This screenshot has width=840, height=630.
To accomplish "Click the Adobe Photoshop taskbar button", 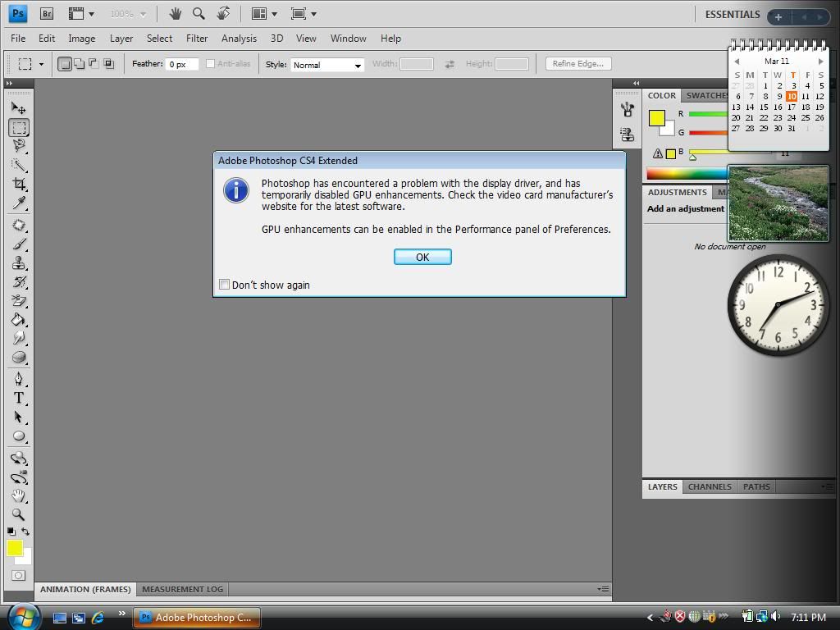I will tap(197, 617).
